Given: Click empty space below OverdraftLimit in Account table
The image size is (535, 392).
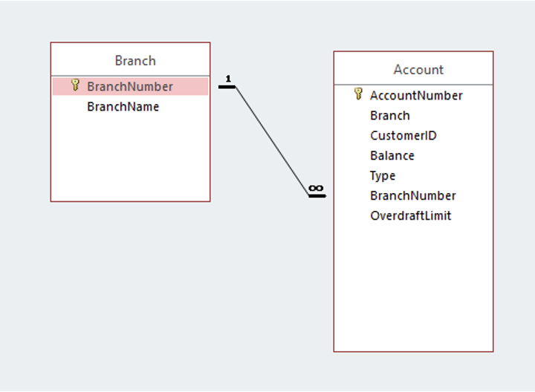Looking at the screenshot, I should pyautogui.click(x=412, y=290).
